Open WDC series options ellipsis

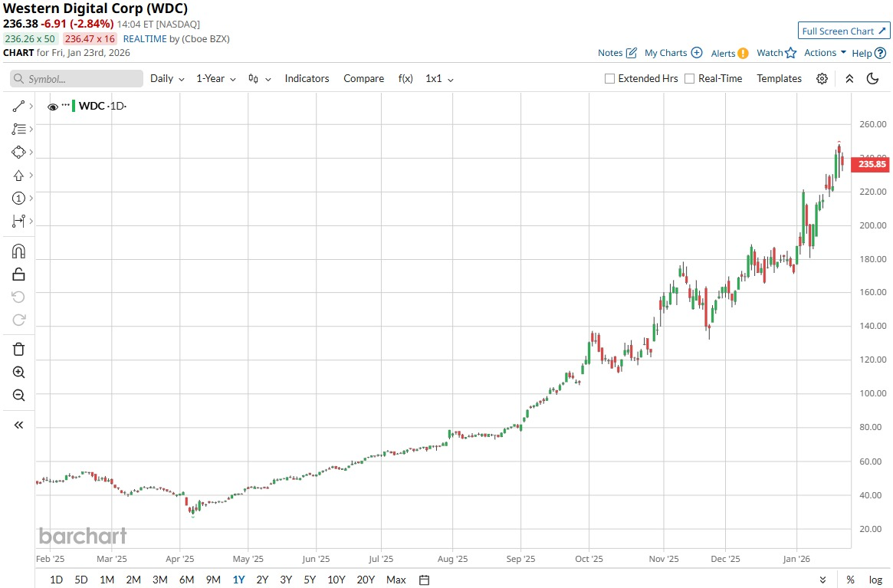[65, 105]
